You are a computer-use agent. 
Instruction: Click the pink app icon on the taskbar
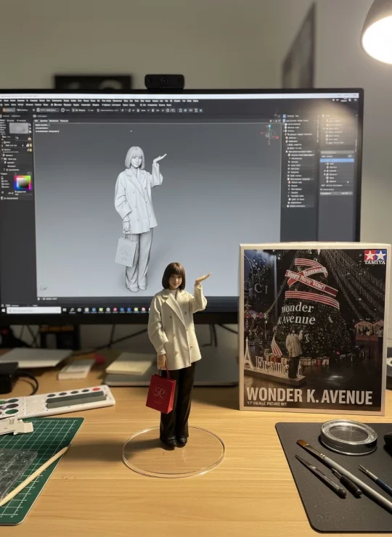pyautogui.click(x=115, y=310)
